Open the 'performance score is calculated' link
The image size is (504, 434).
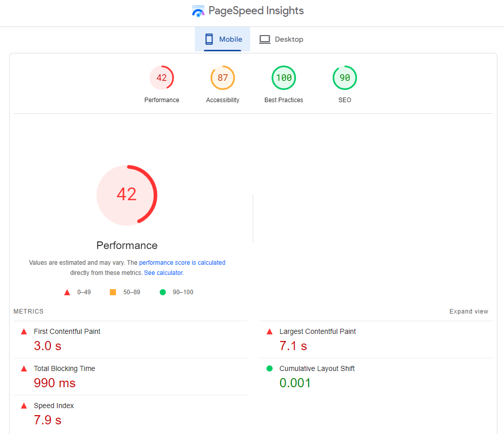[x=182, y=262]
